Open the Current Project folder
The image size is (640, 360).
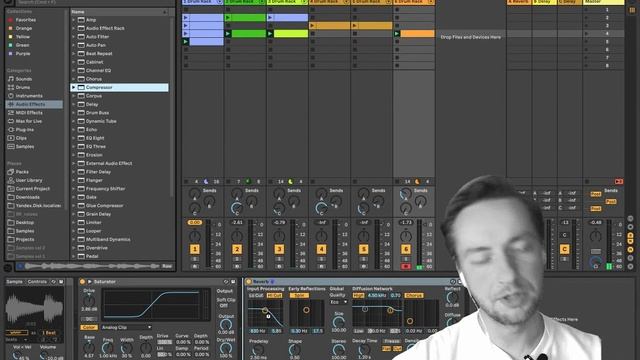point(33,189)
